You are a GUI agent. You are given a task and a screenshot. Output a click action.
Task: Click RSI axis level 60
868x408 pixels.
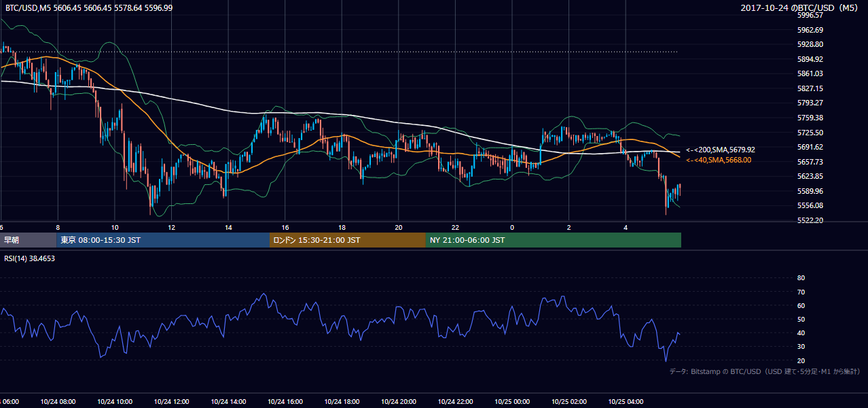pyautogui.click(x=801, y=305)
